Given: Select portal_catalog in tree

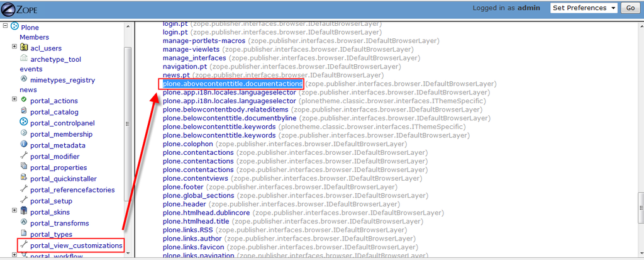Looking at the screenshot, I should (54, 112).
